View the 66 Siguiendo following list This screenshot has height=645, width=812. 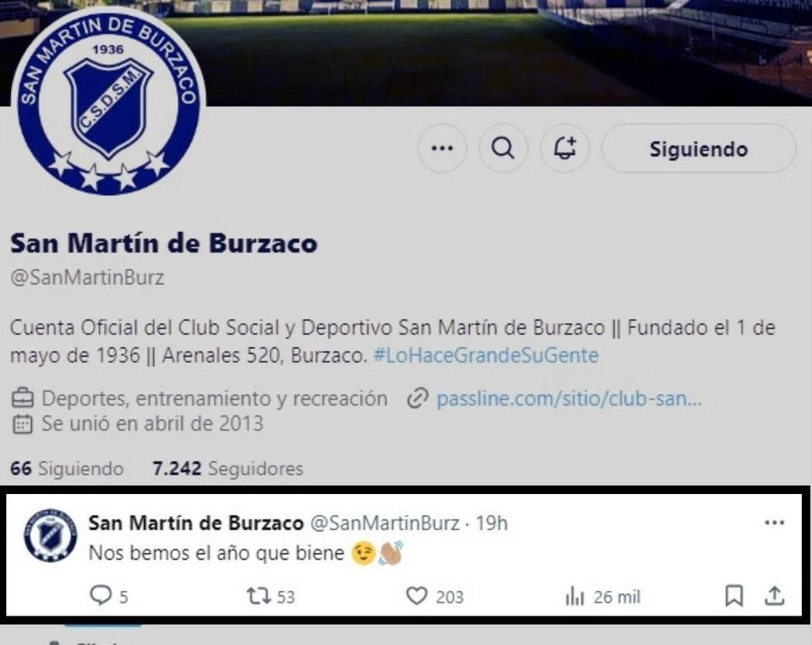(67, 468)
